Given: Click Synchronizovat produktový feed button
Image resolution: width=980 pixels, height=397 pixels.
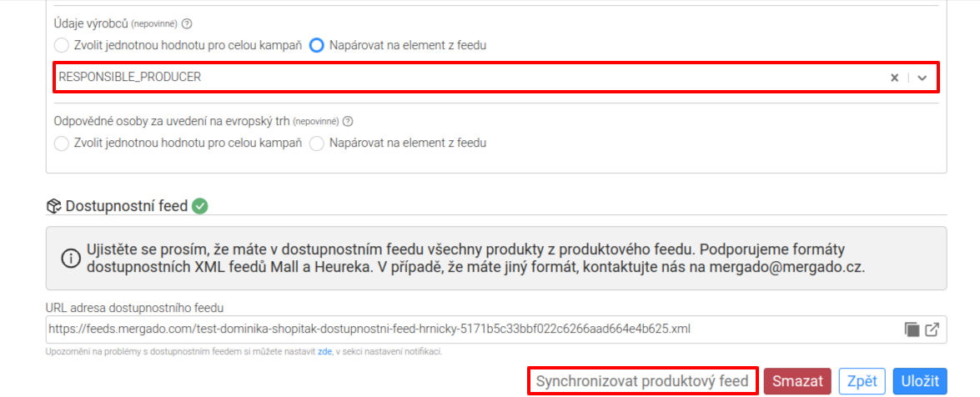Looking at the screenshot, I should (x=642, y=381).
